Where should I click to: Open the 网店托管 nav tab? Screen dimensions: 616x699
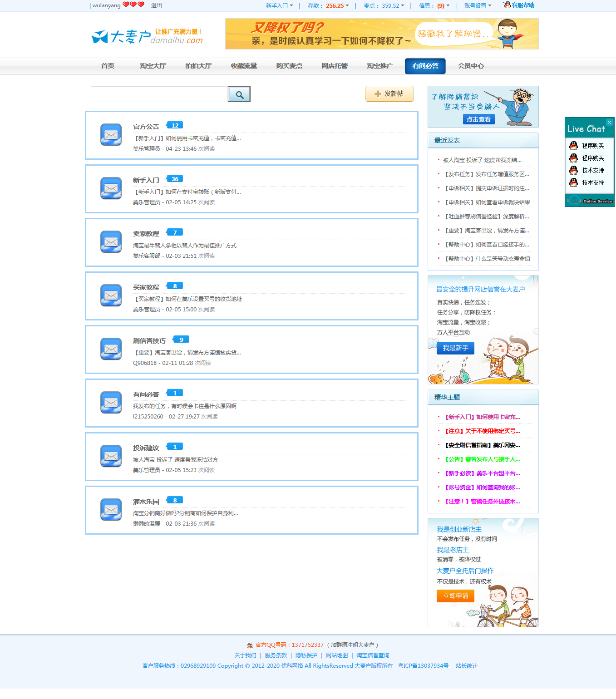click(335, 66)
